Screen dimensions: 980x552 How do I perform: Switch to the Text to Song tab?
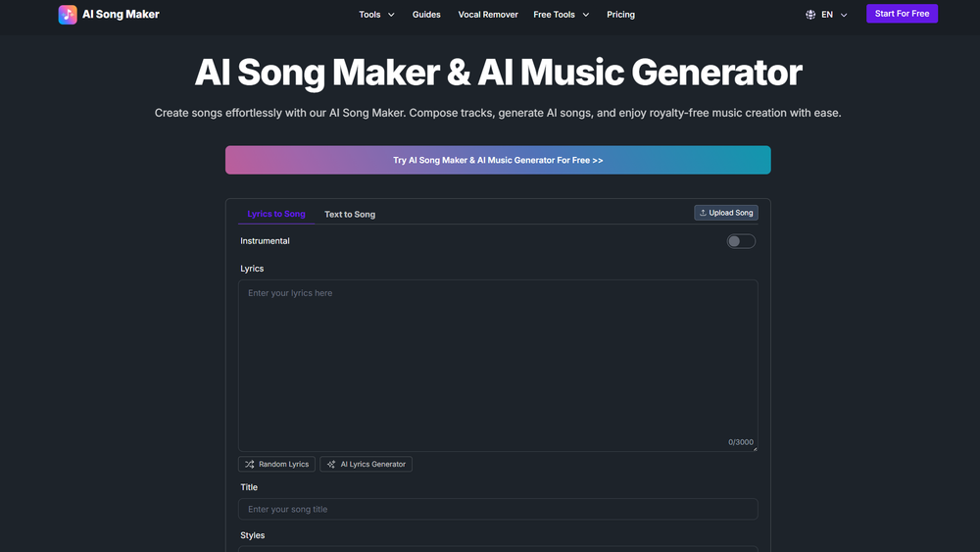350,214
